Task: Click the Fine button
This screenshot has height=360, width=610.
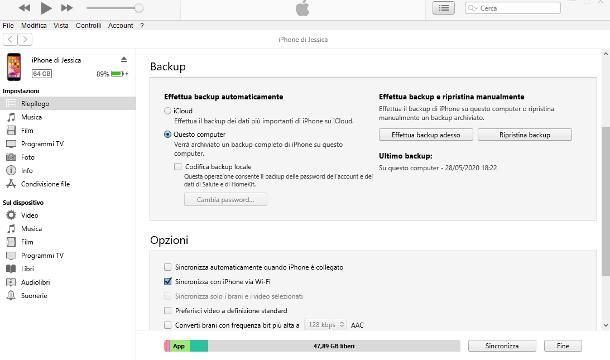Action: pos(563,346)
